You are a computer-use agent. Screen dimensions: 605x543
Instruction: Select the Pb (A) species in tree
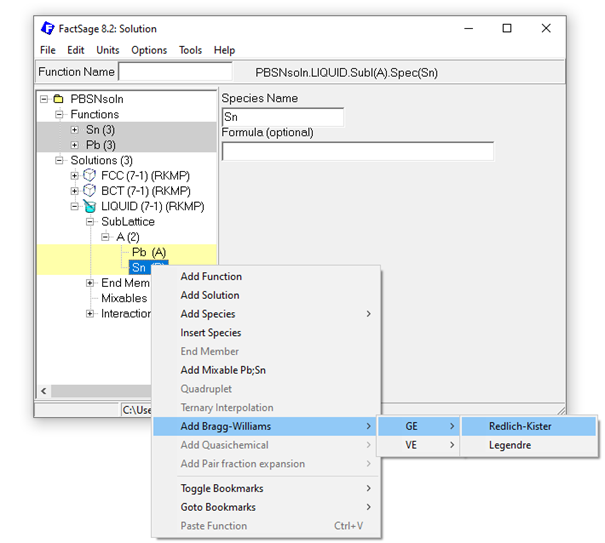[x=149, y=252]
